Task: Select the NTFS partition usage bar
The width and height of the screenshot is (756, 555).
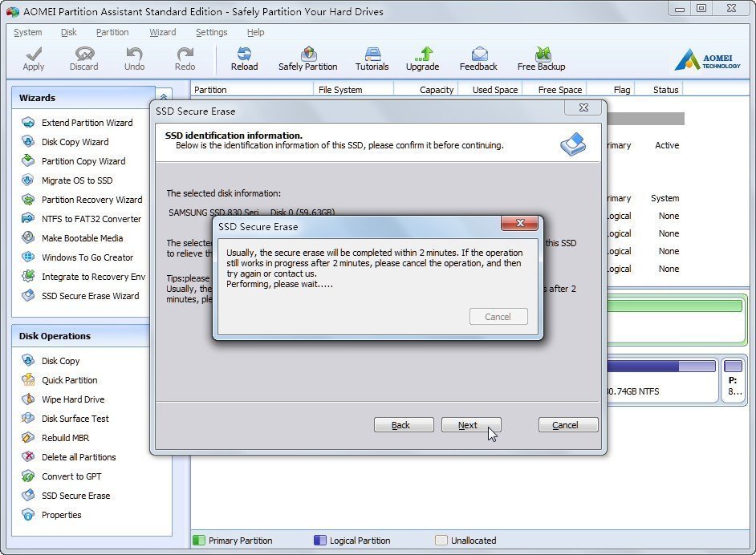Action: click(661, 367)
